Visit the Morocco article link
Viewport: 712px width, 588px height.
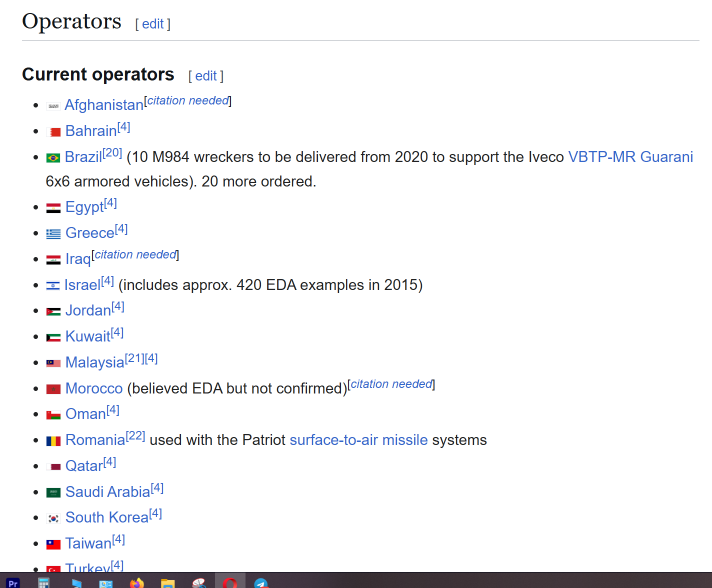tap(94, 388)
